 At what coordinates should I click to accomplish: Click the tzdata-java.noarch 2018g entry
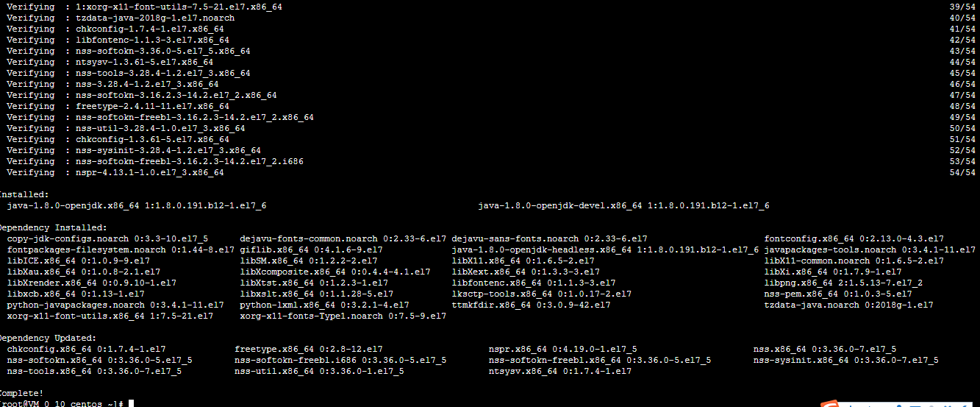coord(848,305)
